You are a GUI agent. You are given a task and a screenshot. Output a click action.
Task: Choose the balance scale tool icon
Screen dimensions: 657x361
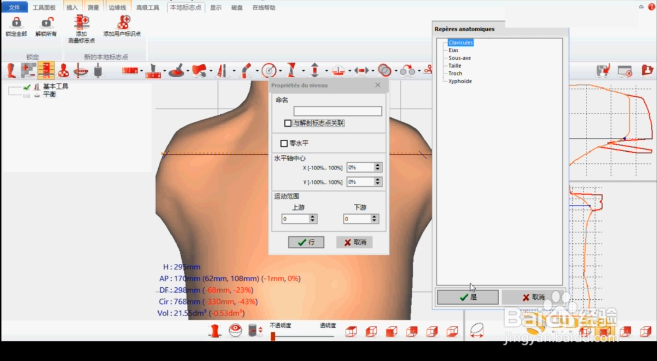tap(338, 70)
